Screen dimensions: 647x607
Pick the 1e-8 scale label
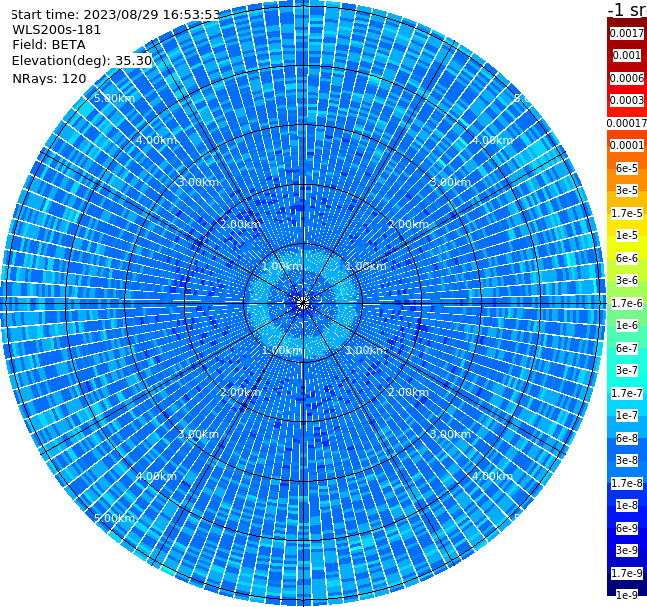pyautogui.click(x=627, y=505)
